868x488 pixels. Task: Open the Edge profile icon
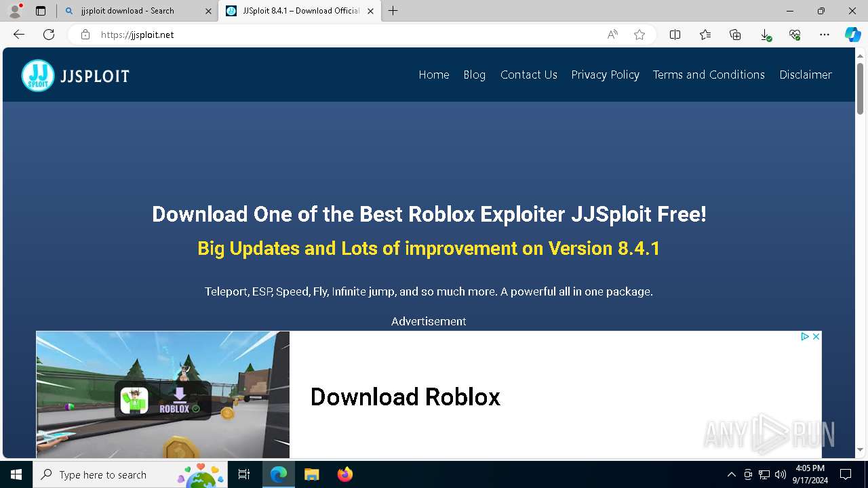click(15, 11)
